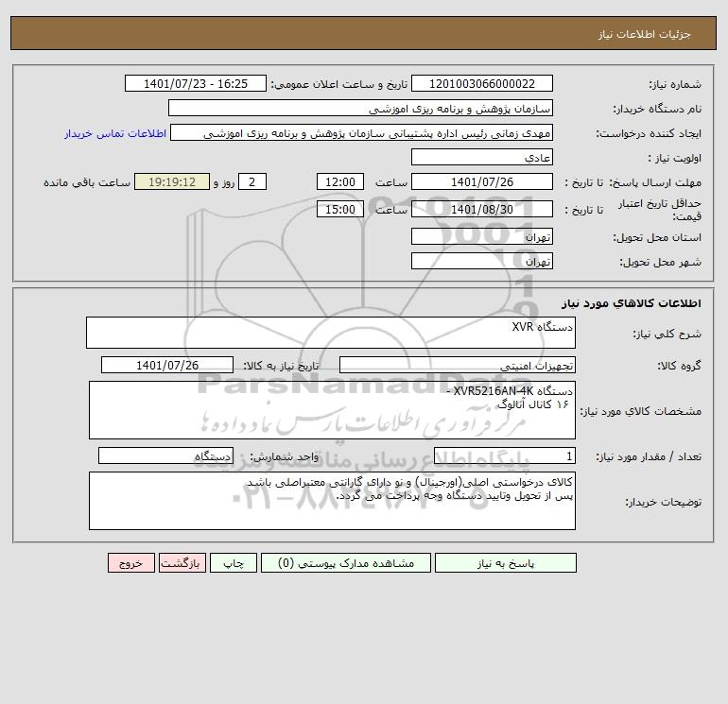
Task: Click the توضیحات خریدار text area
Action: pos(332,501)
